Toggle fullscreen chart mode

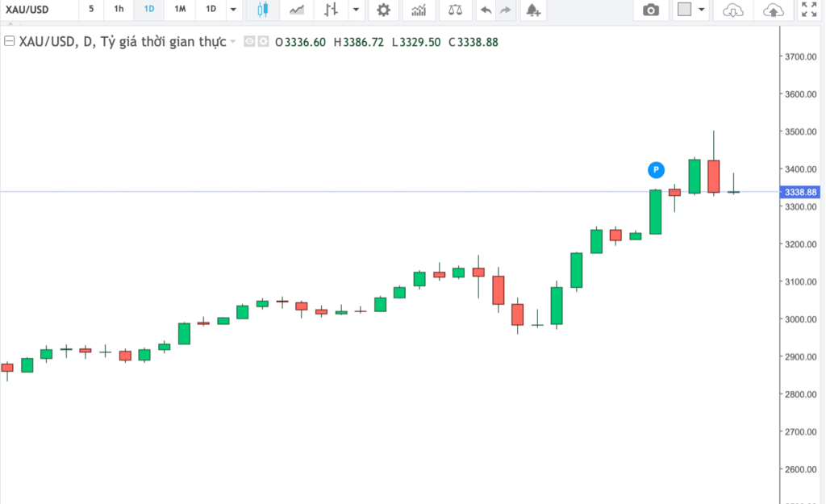click(x=808, y=10)
